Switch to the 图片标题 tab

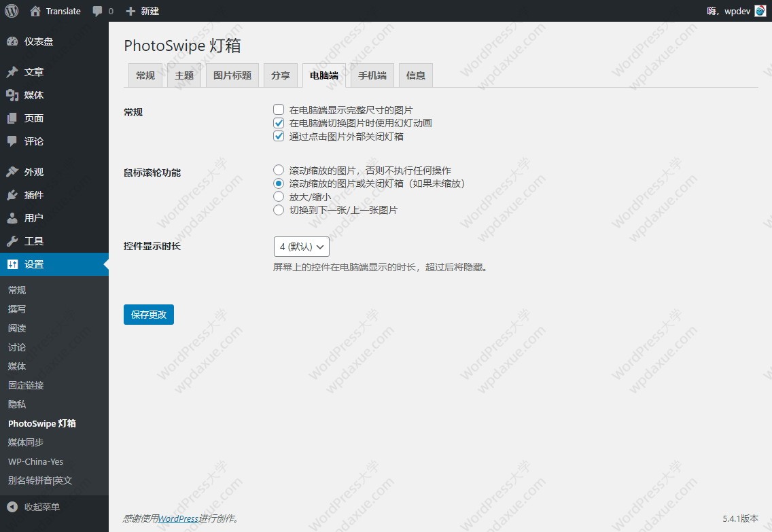(232, 75)
